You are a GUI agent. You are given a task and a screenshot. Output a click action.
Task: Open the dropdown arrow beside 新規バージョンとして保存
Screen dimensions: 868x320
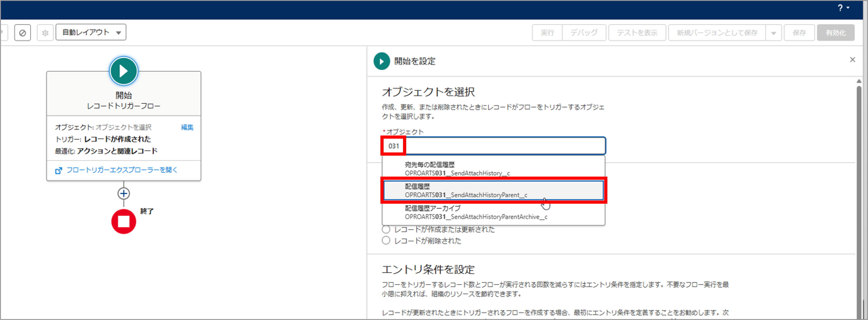[774, 32]
